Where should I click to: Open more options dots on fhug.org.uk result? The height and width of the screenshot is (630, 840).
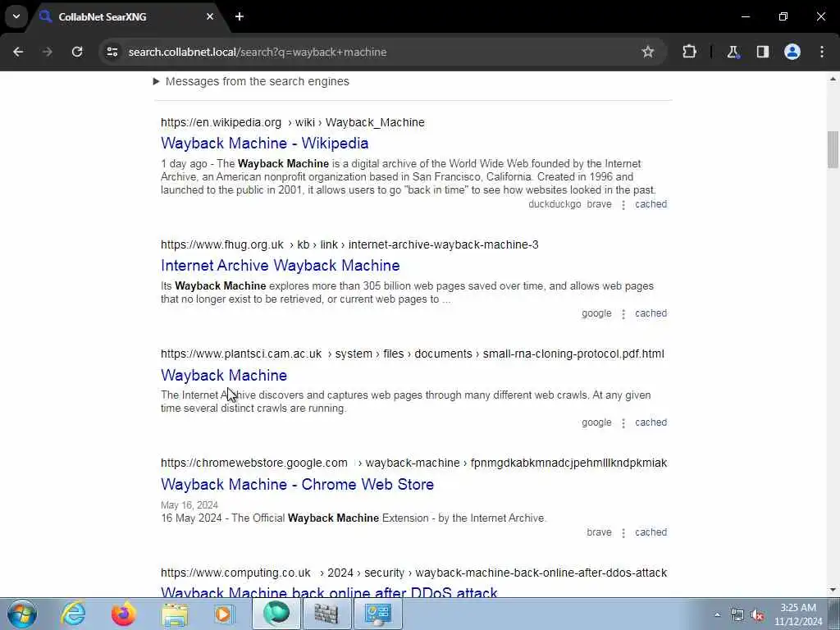[x=623, y=314]
